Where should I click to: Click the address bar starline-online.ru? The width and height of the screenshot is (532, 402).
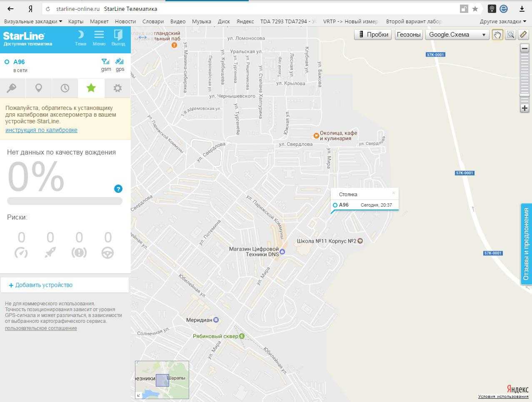pos(78,9)
